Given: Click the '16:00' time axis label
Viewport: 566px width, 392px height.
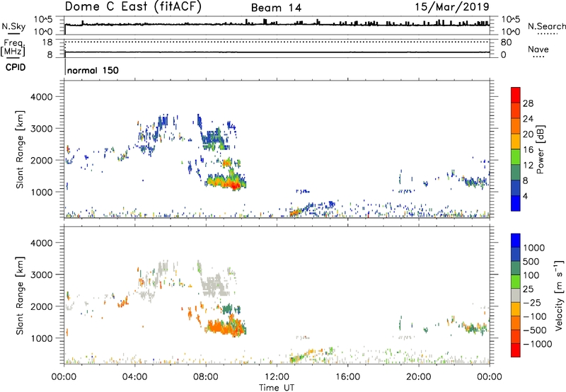Looking at the screenshot, I should click(x=347, y=377).
